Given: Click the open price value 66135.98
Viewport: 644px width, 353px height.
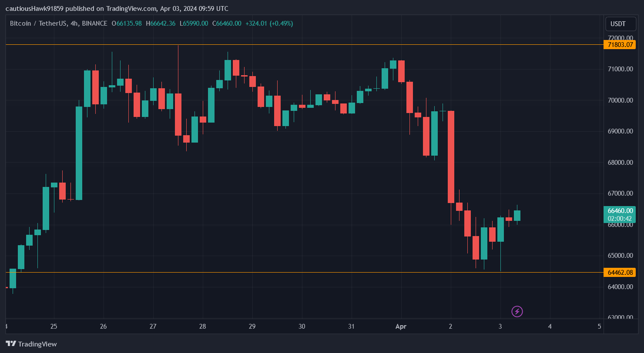Looking at the screenshot, I should 127,23.
